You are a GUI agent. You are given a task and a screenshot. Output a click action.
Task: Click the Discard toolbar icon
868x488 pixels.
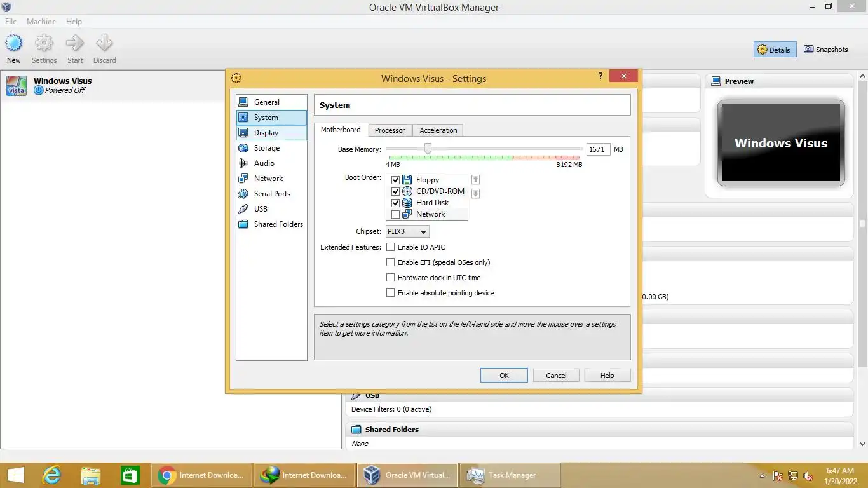pos(104,49)
